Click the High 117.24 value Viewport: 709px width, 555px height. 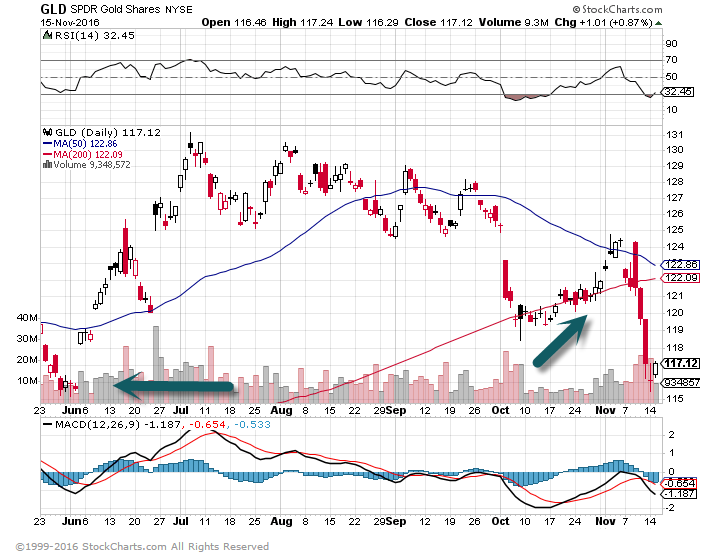coord(303,22)
